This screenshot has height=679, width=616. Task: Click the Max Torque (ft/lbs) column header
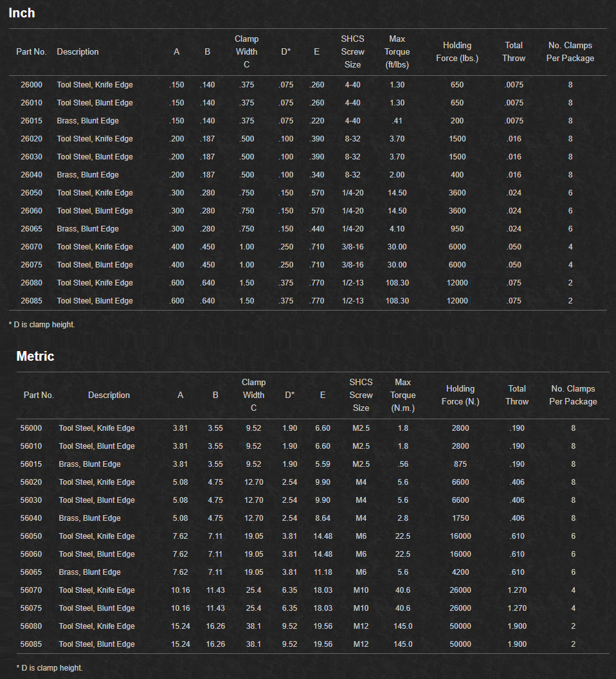click(397, 52)
